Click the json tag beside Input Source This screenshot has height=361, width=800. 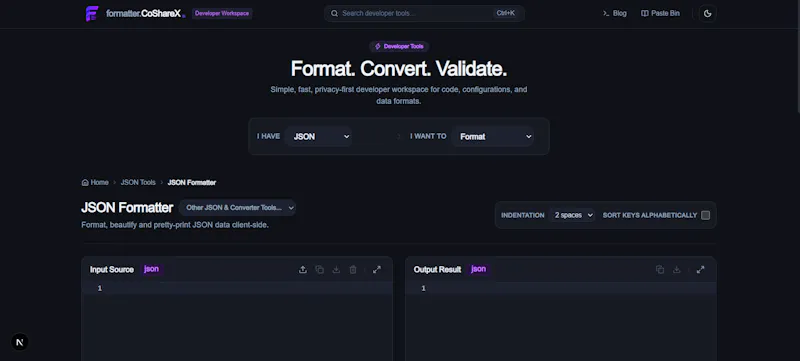point(152,269)
